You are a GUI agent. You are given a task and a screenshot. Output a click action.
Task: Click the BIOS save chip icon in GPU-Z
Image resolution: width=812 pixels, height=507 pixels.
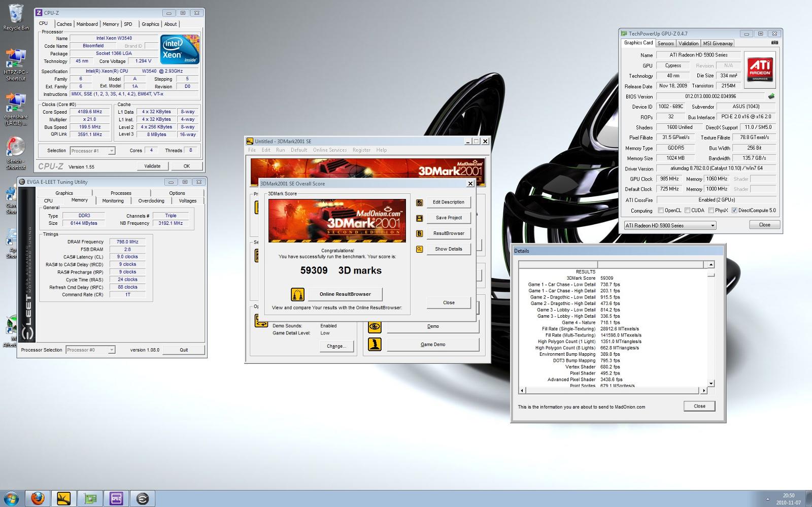tap(771, 96)
